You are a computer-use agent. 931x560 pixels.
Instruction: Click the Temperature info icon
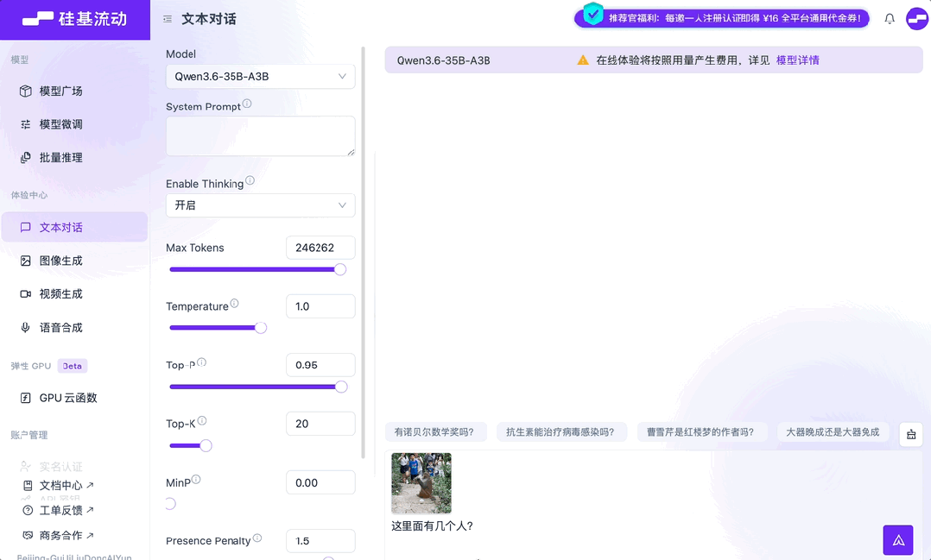tap(235, 303)
